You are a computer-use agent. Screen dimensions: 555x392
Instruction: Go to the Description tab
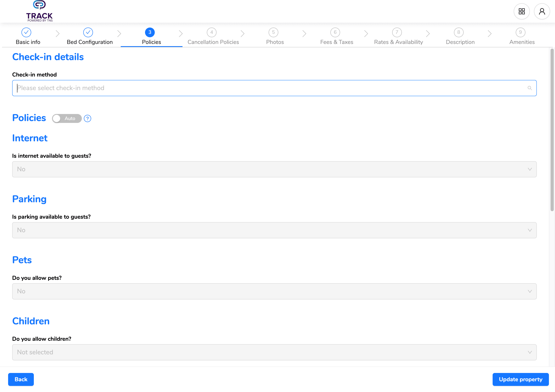tap(460, 42)
